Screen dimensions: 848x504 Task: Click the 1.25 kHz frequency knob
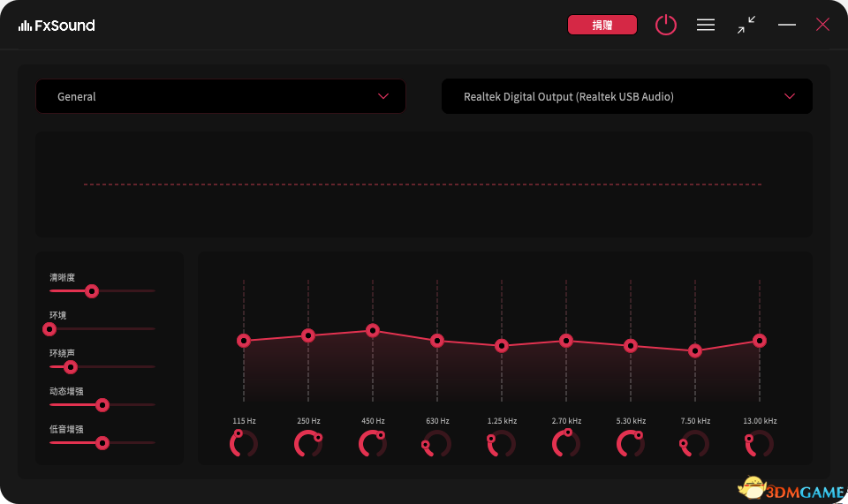(x=501, y=444)
